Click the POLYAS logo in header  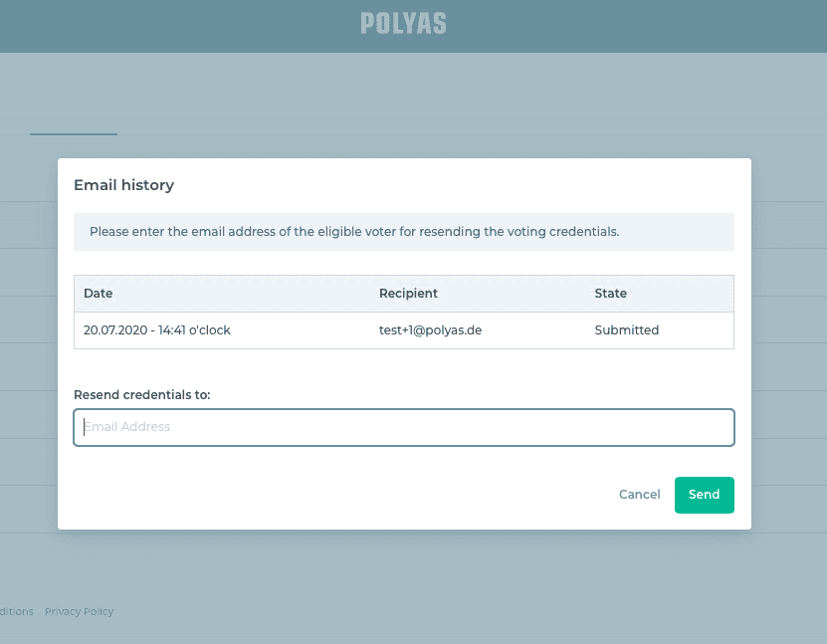click(403, 24)
